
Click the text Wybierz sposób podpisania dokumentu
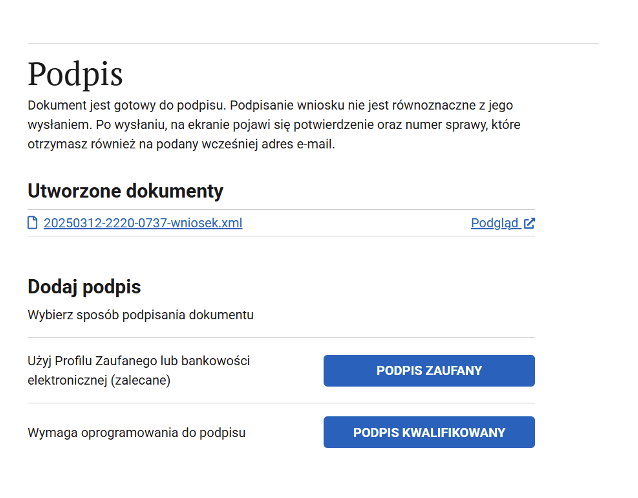(x=141, y=315)
